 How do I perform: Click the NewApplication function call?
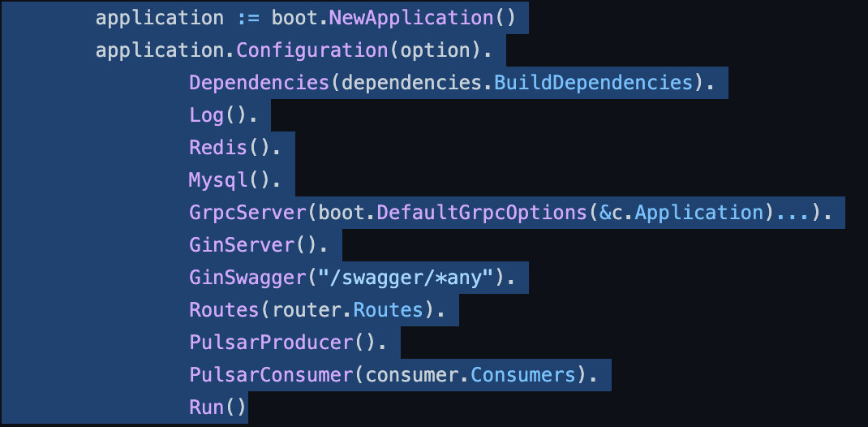tap(411, 18)
